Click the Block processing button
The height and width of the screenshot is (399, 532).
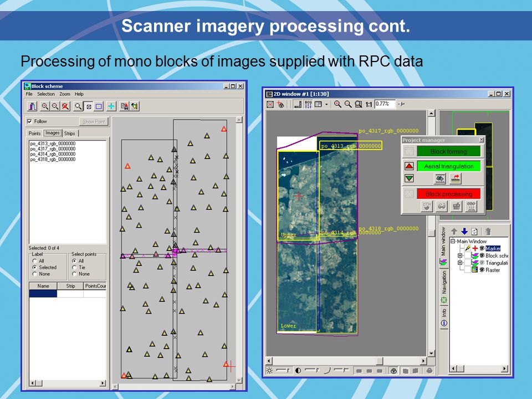click(x=448, y=194)
